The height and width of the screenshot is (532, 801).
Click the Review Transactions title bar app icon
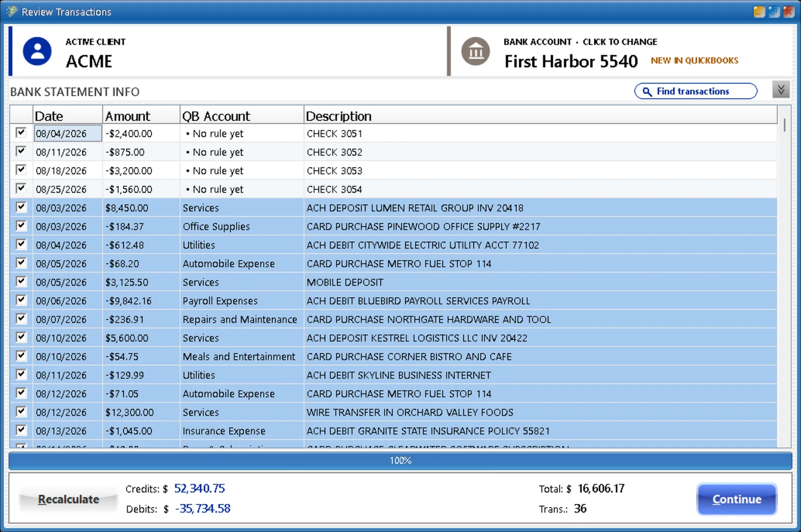click(11, 11)
